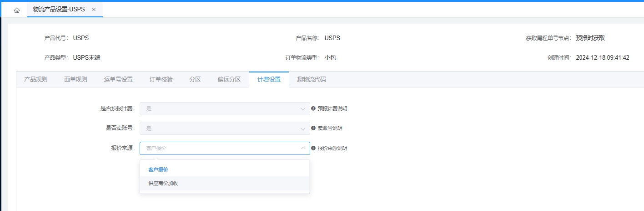Open the 是否预报计费 dropdown

[225, 108]
